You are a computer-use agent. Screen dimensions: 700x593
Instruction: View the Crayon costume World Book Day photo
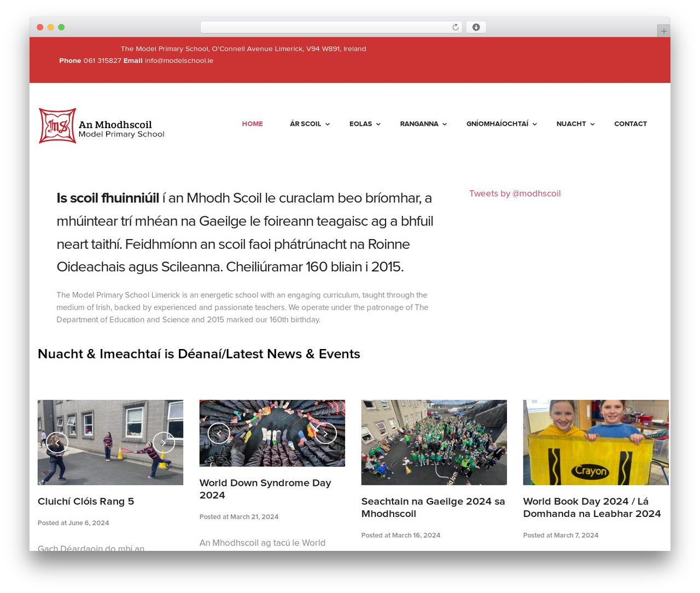[596, 443]
